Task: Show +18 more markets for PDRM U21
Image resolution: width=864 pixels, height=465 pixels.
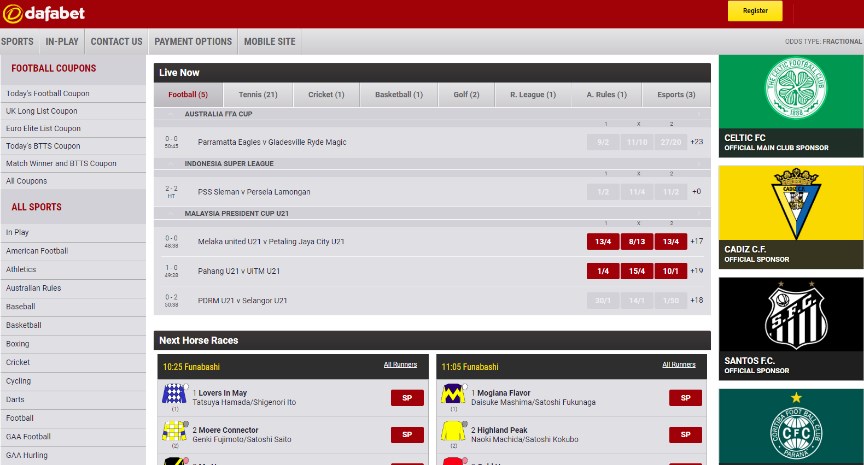Action: (696, 300)
